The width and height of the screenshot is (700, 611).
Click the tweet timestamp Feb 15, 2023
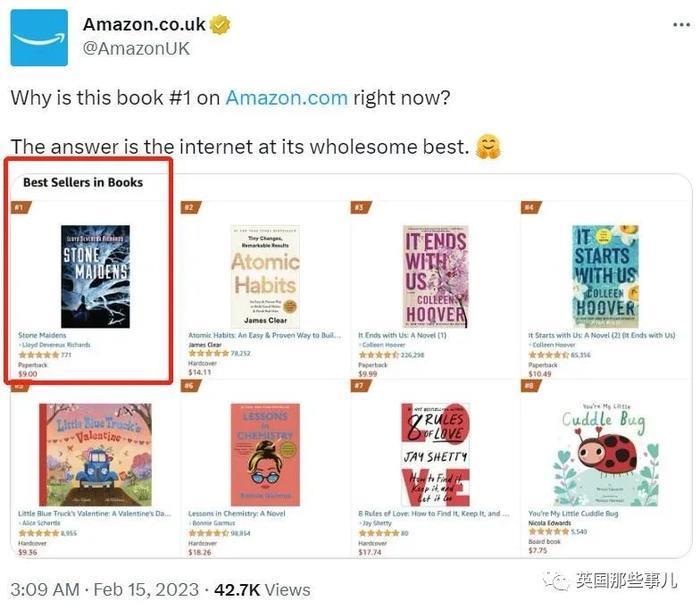pos(146,590)
